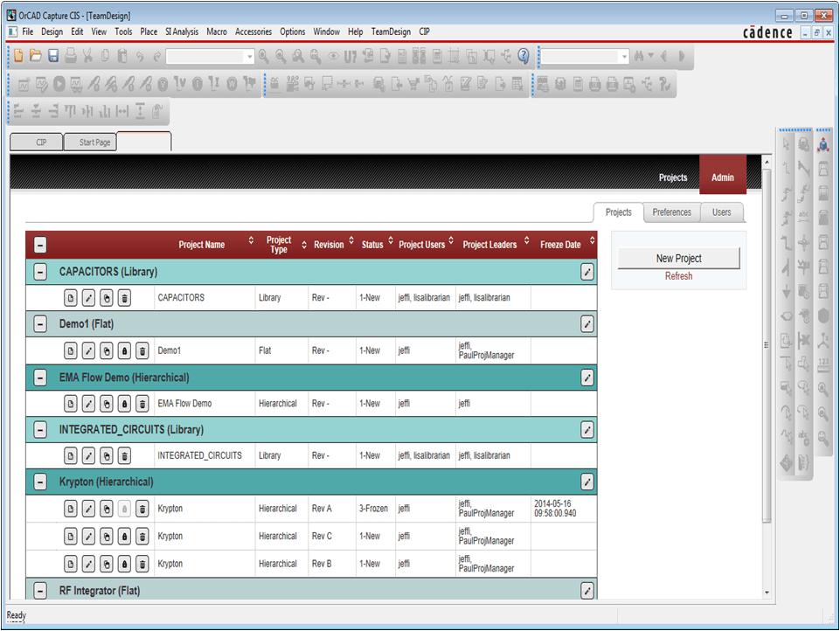Image resolution: width=840 pixels, height=631 pixels.
Task: Click the edit icon on the Krypton group header
Action: (x=587, y=482)
